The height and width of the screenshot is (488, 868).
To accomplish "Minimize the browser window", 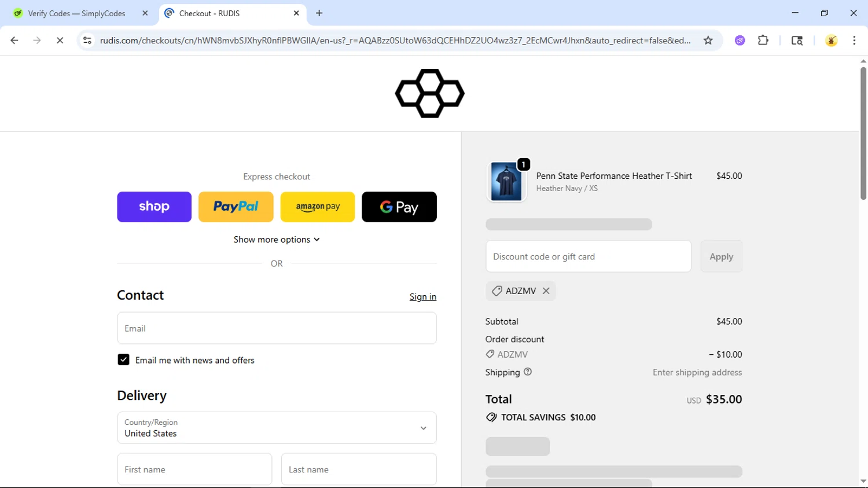I will [x=795, y=13].
